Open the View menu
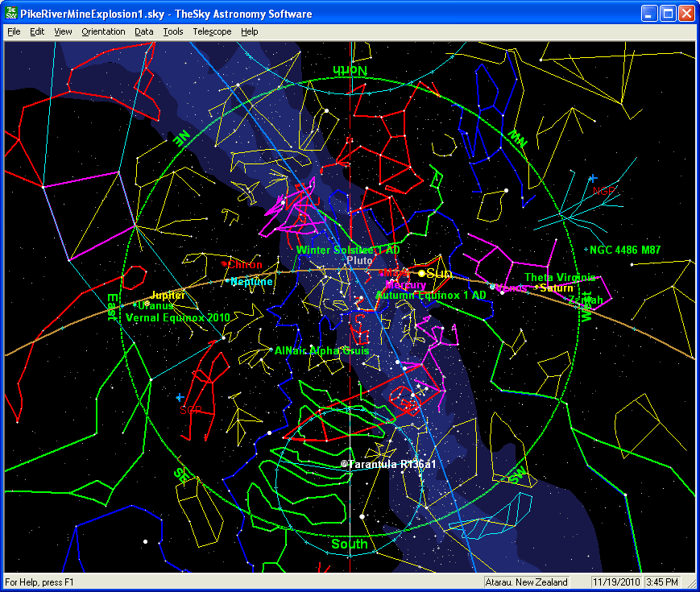Viewport: 700px width, 592px height. pos(63,31)
